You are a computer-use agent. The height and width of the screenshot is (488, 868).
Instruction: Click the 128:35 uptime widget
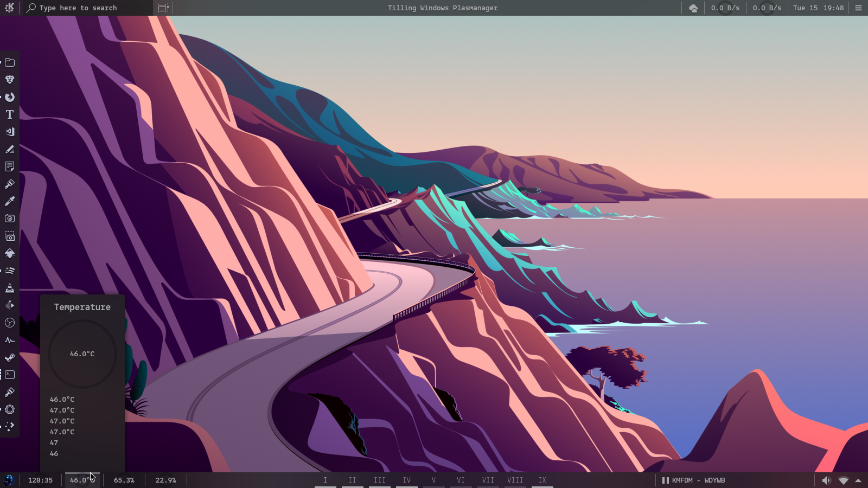click(41, 480)
